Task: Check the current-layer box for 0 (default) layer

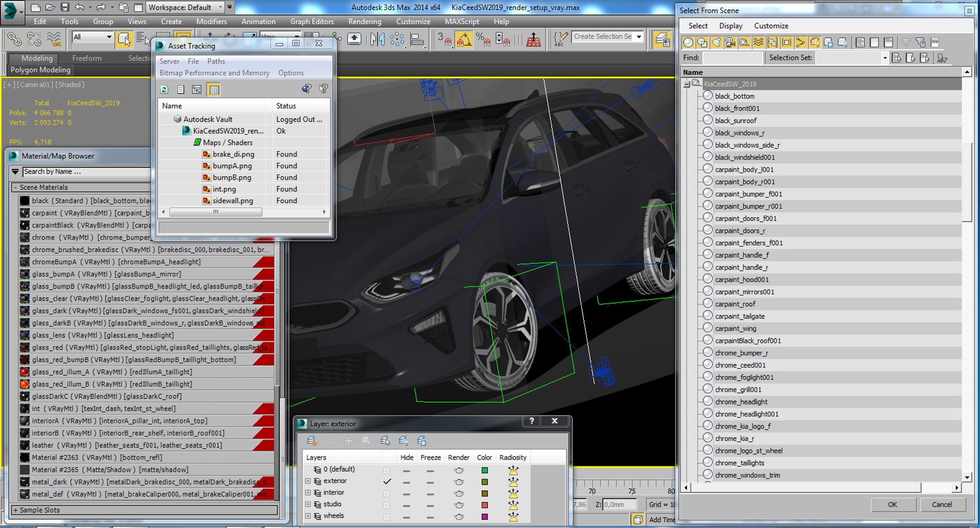Action: pos(386,470)
